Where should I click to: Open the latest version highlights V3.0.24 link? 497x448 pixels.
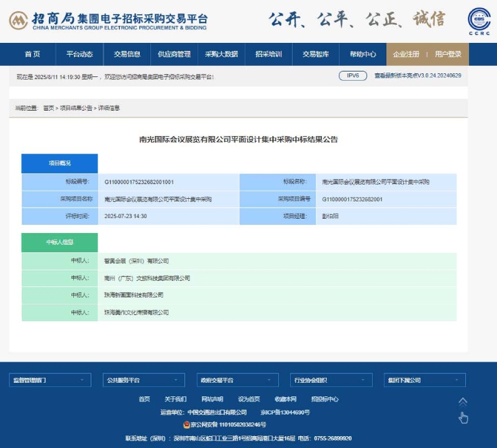coord(417,76)
